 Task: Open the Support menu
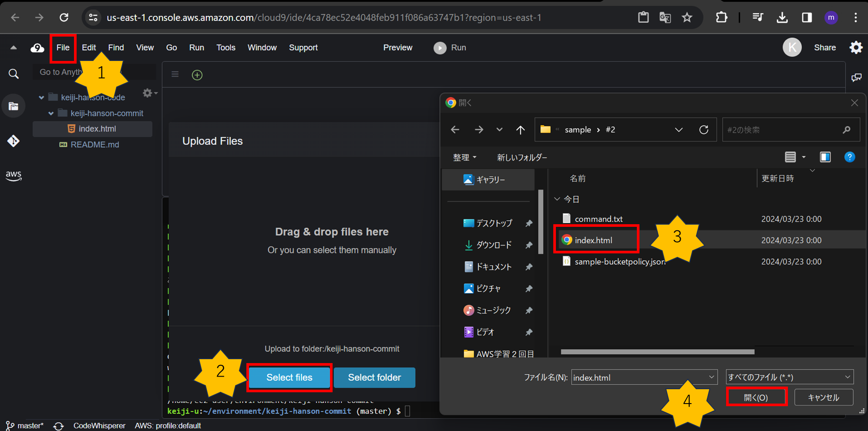[303, 47]
